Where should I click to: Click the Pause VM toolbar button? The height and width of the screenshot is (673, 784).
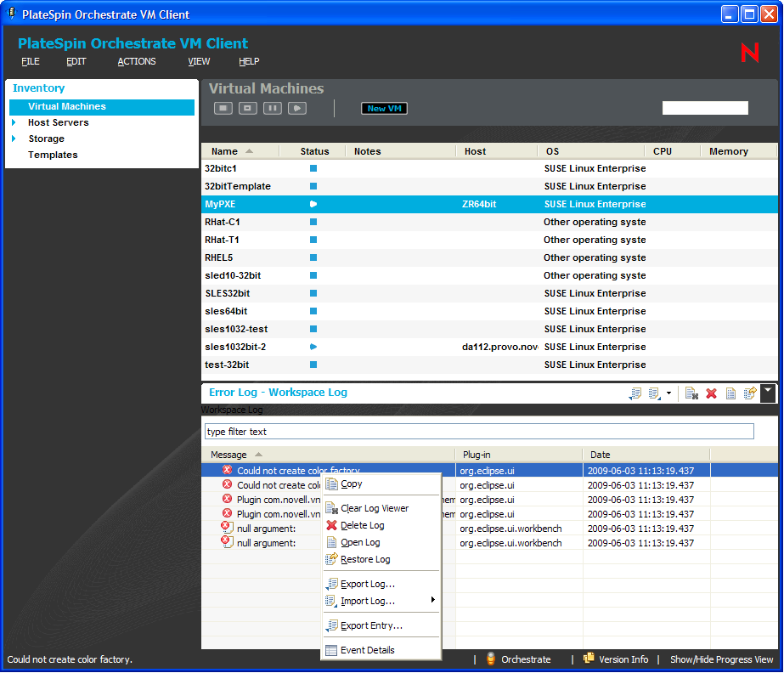273,108
